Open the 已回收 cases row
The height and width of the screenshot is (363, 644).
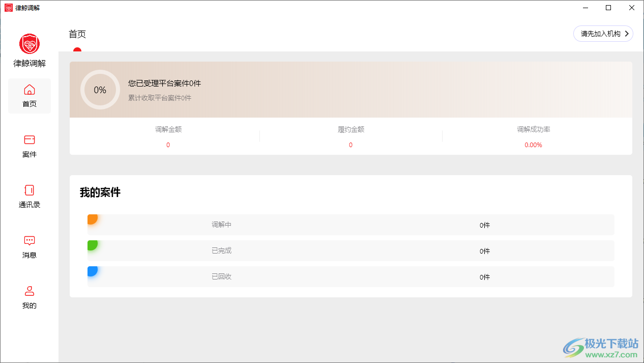(x=350, y=277)
